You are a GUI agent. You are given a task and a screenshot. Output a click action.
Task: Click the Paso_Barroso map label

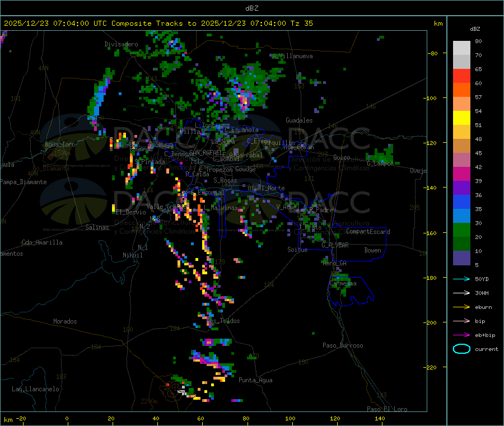coord(343,346)
